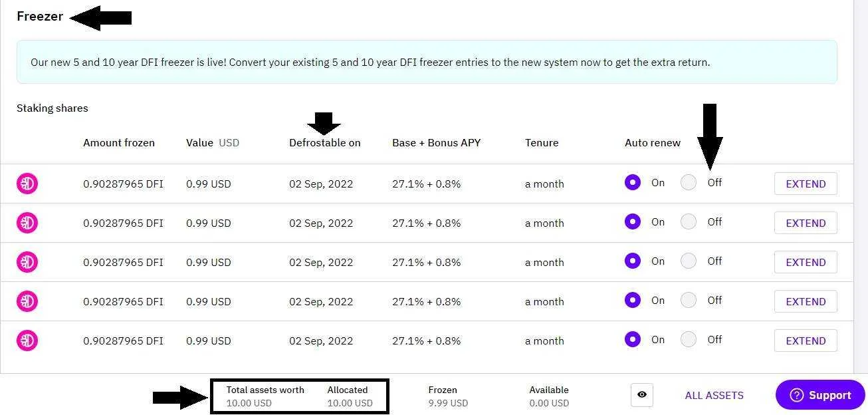Extend the first frozen DFI entry

(806, 184)
